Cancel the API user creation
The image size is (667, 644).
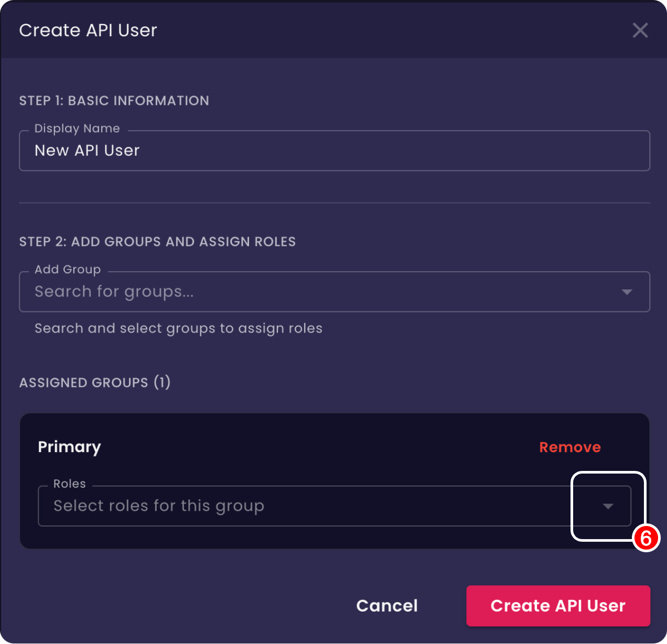click(x=386, y=606)
